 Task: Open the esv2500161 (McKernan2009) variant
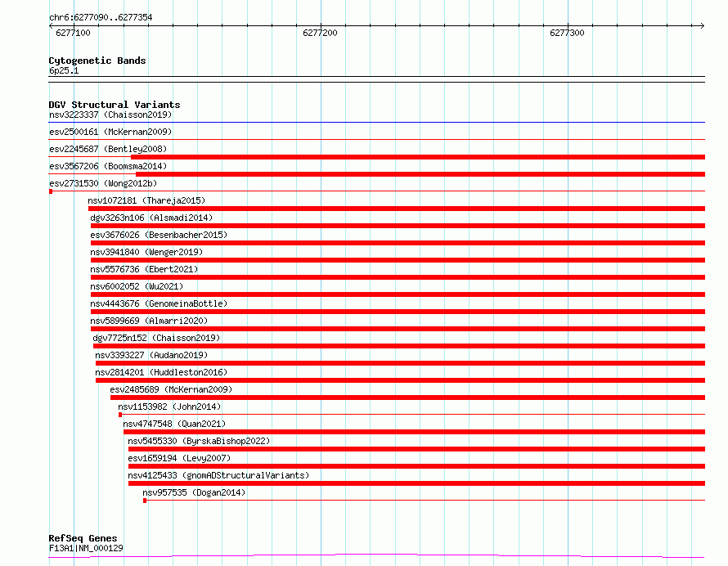[110, 132]
